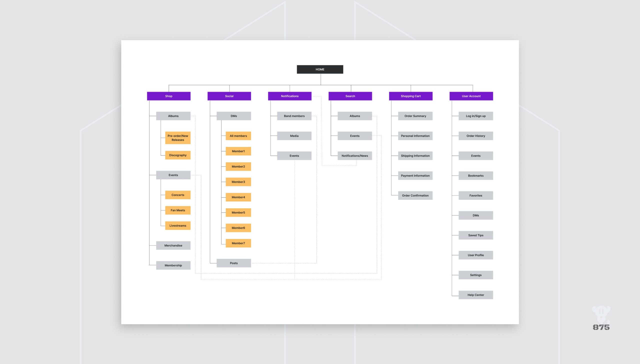Click the Social section header icon
Image resolution: width=640 pixels, height=364 pixels.
coord(229,96)
